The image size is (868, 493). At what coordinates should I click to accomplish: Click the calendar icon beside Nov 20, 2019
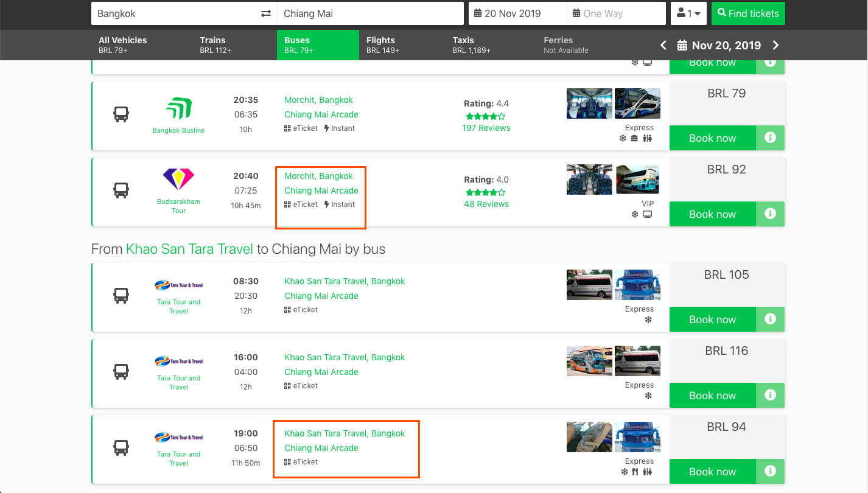tap(682, 45)
